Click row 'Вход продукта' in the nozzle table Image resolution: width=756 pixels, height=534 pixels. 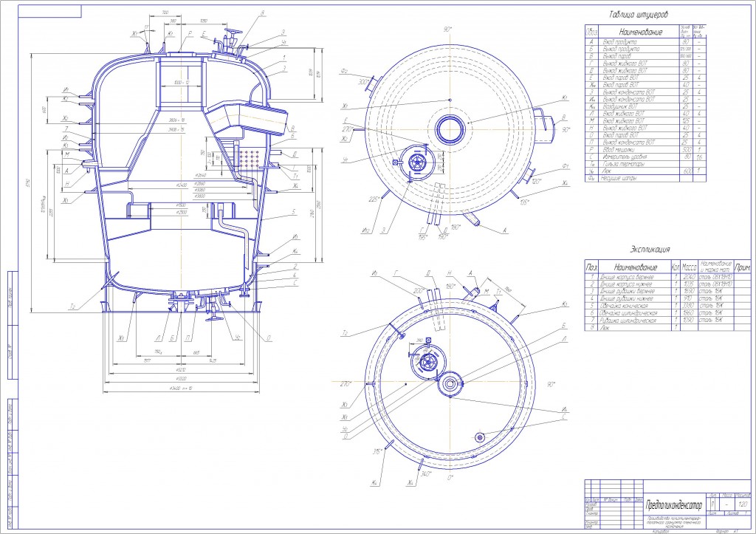click(645, 42)
